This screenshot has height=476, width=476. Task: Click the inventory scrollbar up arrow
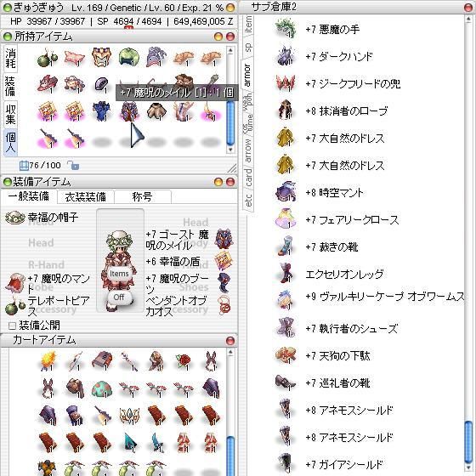(230, 50)
